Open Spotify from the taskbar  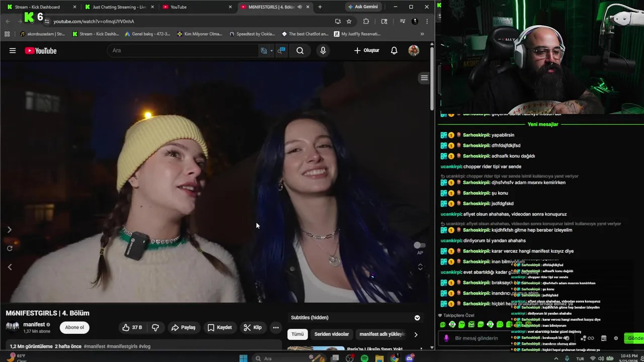click(x=364, y=358)
